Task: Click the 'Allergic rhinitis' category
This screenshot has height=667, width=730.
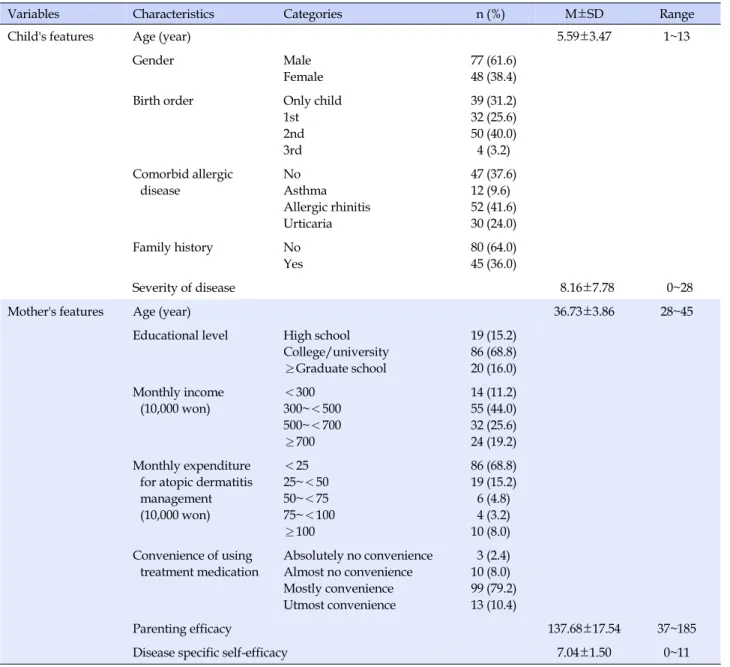Action: (327, 207)
